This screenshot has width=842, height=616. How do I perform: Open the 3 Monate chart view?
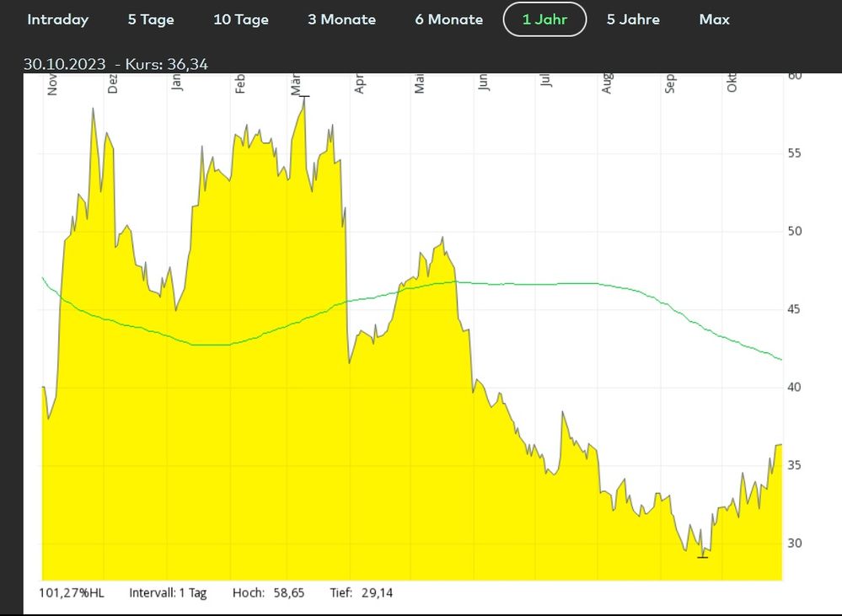coord(341,19)
